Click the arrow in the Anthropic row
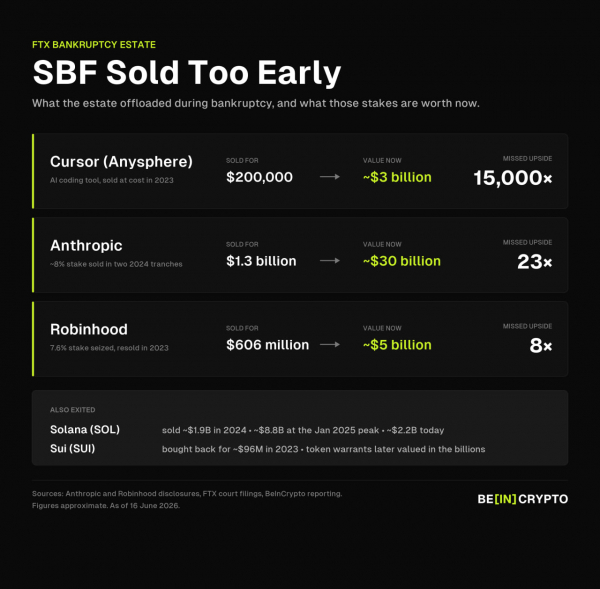Image resolution: width=600 pixels, height=589 pixels. 330,261
